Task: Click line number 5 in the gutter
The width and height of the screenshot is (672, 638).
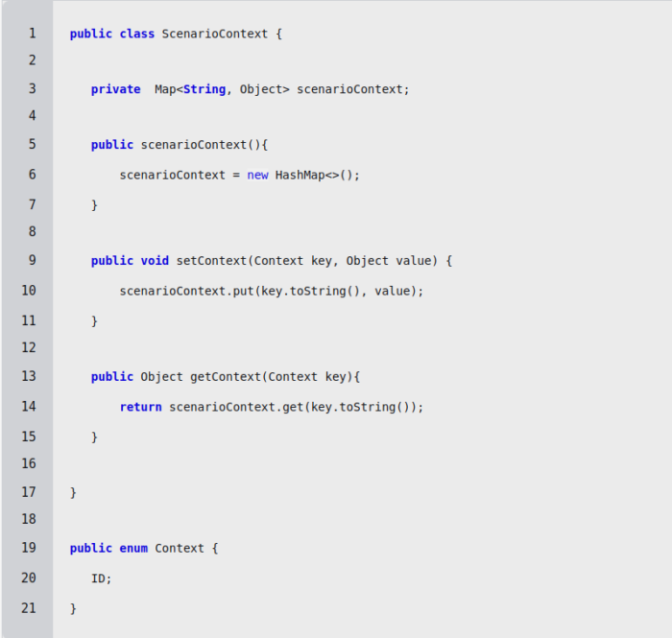Action: (32, 145)
